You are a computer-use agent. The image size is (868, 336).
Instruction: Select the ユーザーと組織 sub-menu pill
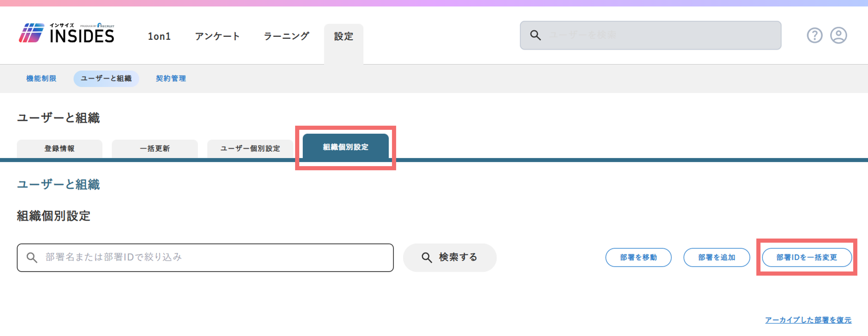(x=106, y=79)
